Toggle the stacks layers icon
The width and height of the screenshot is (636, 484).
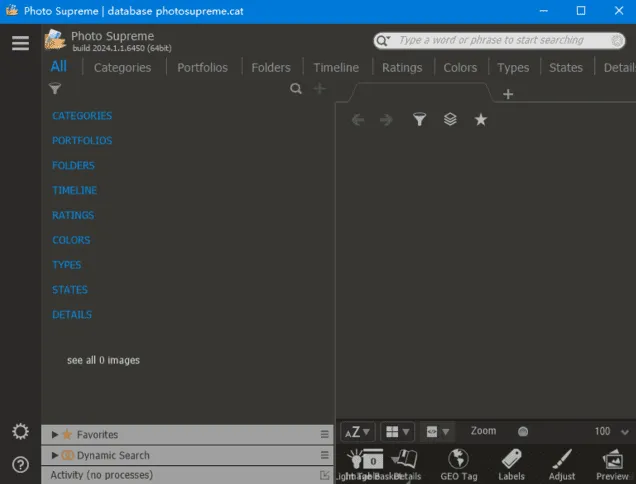(450, 120)
